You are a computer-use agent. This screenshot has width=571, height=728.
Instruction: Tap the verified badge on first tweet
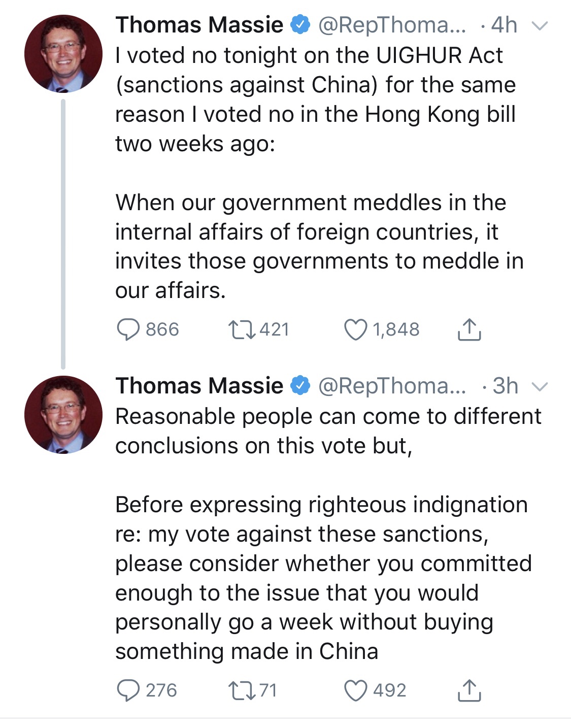click(300, 25)
